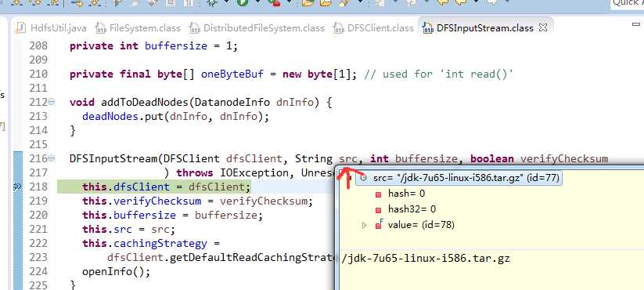The height and width of the screenshot is (290, 644).
Task: Click 'dfsClient.getDefaultReadCachingStrat' on line 223
Action: click(221, 258)
